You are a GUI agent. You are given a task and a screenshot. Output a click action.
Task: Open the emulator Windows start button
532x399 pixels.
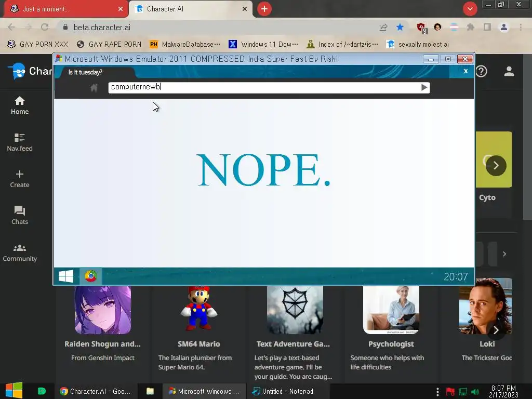[x=66, y=276]
